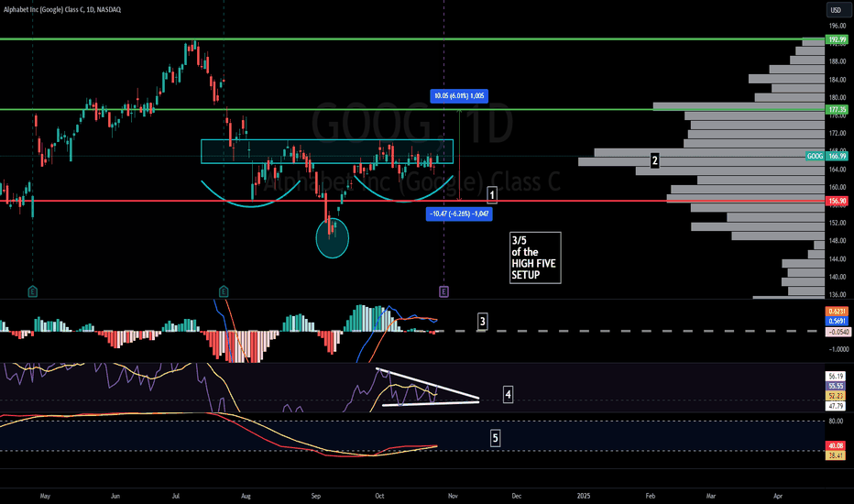Image resolution: width=854 pixels, height=504 pixels.
Task: Click the 148.00 tick on price axis
Action: pos(838,241)
